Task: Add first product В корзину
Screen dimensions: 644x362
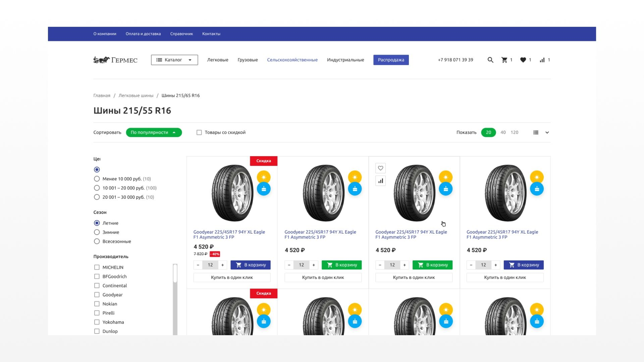Action: pyautogui.click(x=251, y=265)
